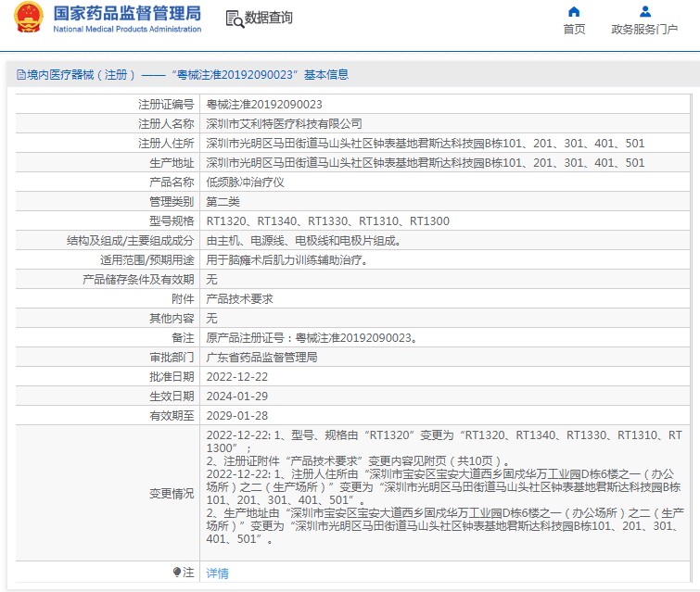Image resolution: width=700 pixels, height=592 pixels.
Task: Click the 审批部门 row label
Action: click(x=172, y=358)
